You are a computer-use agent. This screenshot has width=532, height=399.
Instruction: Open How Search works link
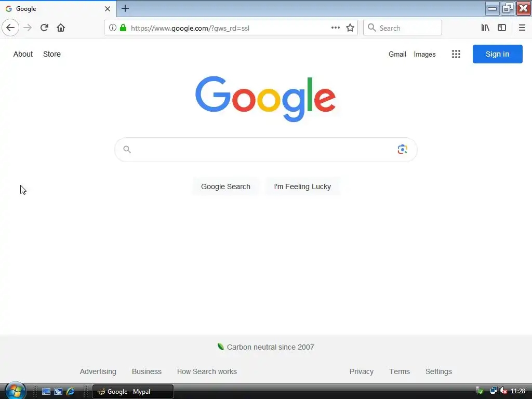pos(207,371)
